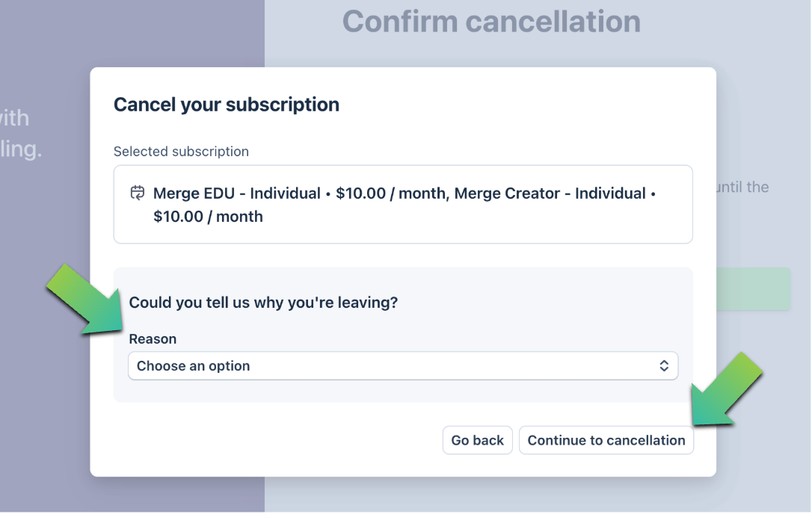The width and height of the screenshot is (812, 517).
Task: Click the recurring calendar subscription icon
Action: coord(138,193)
